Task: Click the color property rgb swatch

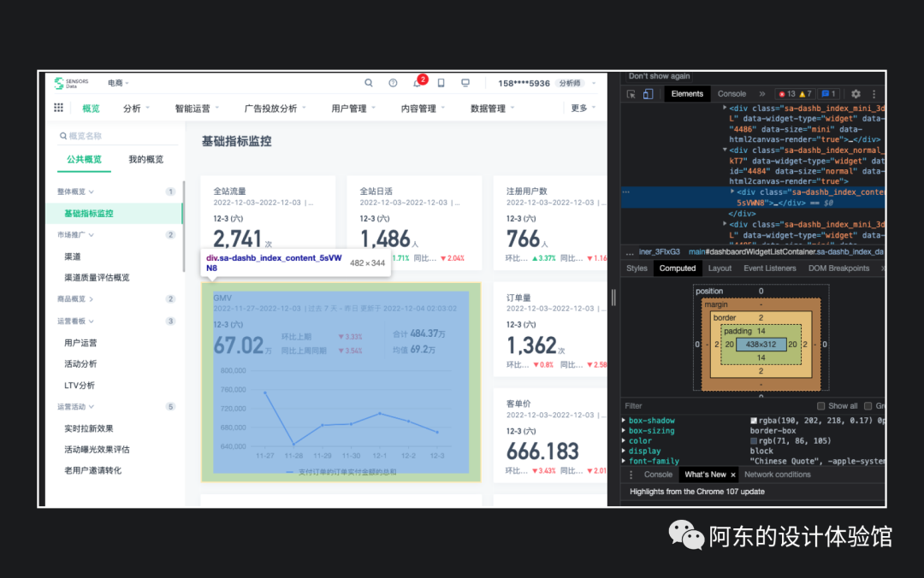Action: click(754, 440)
